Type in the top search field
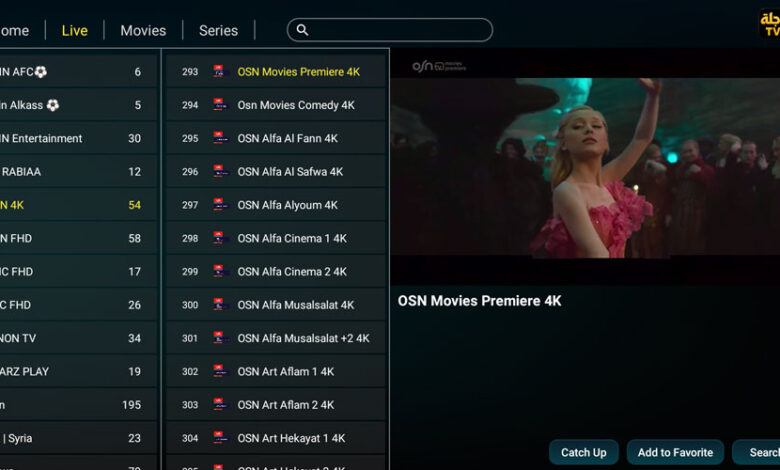780x470 pixels. pyautogui.click(x=400, y=31)
